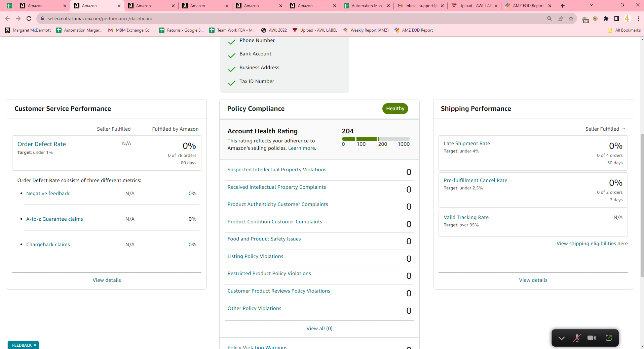Click View shipping eligibilities here
The height and width of the screenshot is (349, 644).
592,244
